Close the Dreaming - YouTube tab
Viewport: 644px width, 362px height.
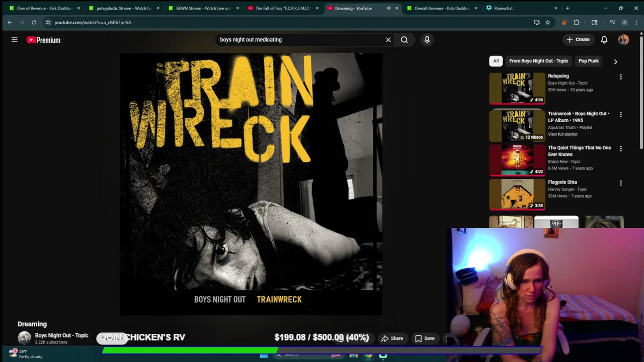point(396,8)
